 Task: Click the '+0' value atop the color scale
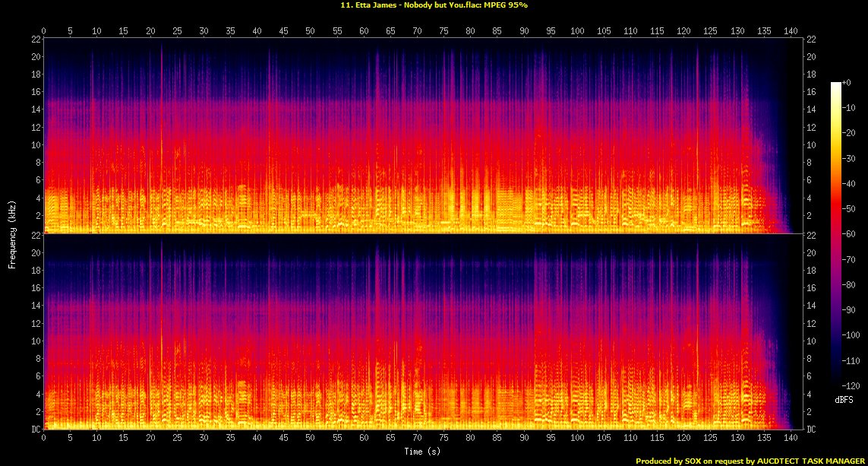(847, 83)
